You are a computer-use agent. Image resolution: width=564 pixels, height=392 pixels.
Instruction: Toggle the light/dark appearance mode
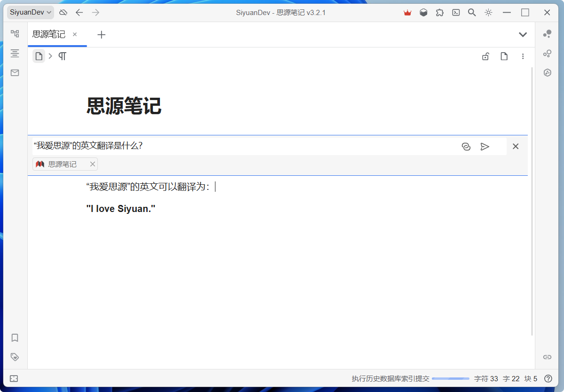488,13
